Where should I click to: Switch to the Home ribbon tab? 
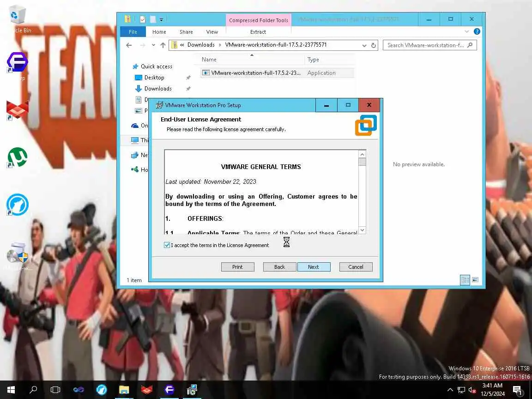pyautogui.click(x=159, y=32)
